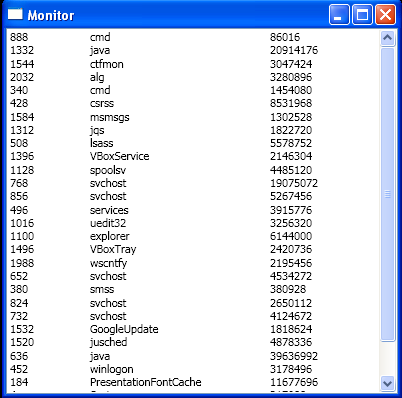
Task: Click memory value 380928
Action: [288, 289]
